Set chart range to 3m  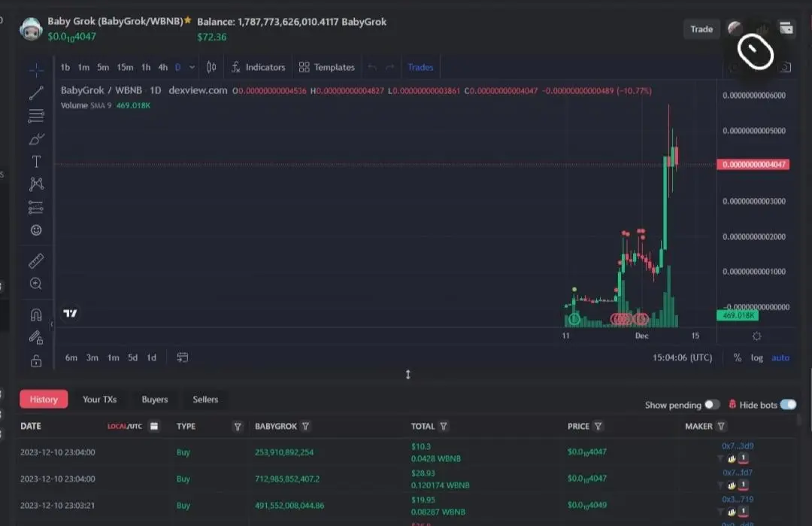[x=92, y=357]
